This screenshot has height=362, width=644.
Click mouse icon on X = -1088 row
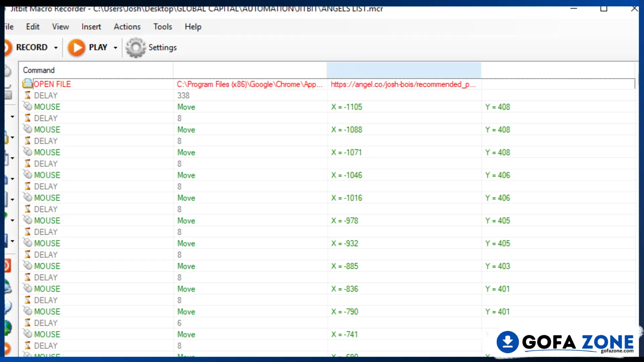point(28,129)
